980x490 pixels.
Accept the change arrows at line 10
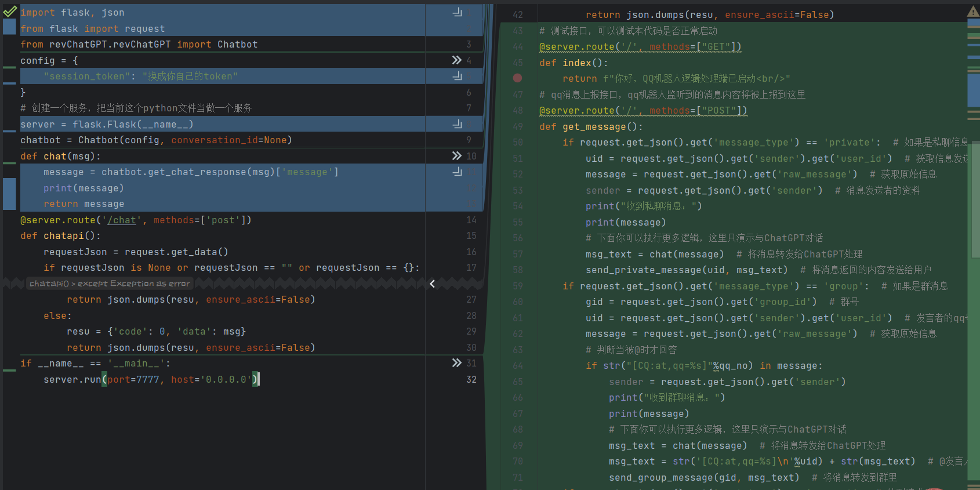point(457,156)
